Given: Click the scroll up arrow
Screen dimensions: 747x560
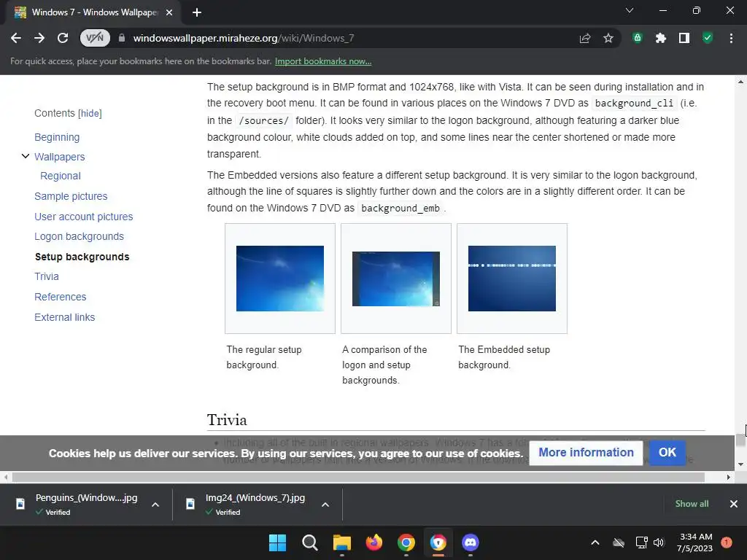Looking at the screenshot, I should point(740,82).
